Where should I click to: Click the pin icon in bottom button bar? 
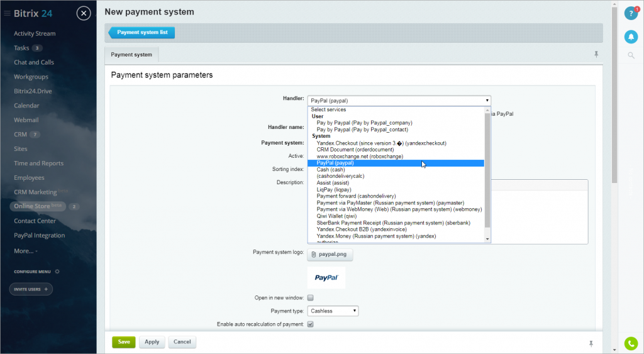pyautogui.click(x=591, y=343)
